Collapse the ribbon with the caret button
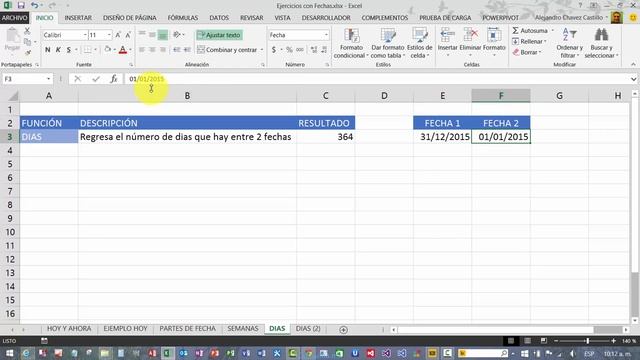Image resolution: width=640 pixels, height=360 pixels. pyautogui.click(x=633, y=64)
